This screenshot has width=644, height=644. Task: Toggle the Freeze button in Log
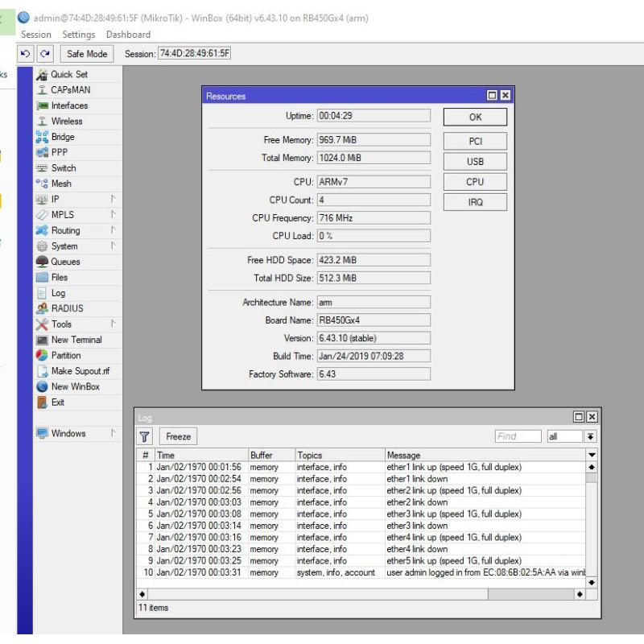pyautogui.click(x=178, y=436)
